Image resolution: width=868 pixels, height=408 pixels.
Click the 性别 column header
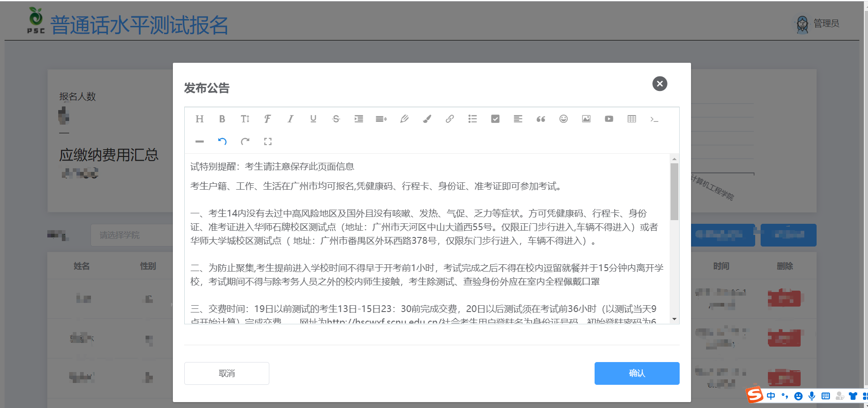tap(148, 266)
